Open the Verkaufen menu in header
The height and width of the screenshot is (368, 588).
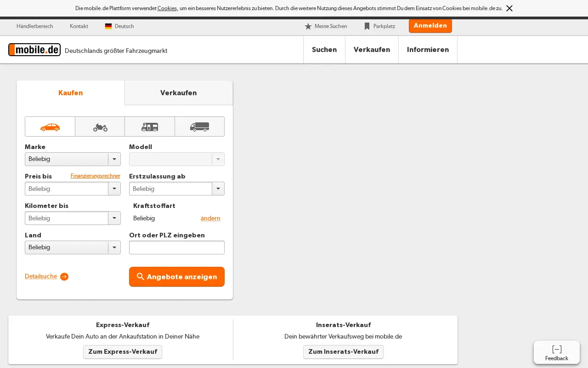pyautogui.click(x=372, y=50)
